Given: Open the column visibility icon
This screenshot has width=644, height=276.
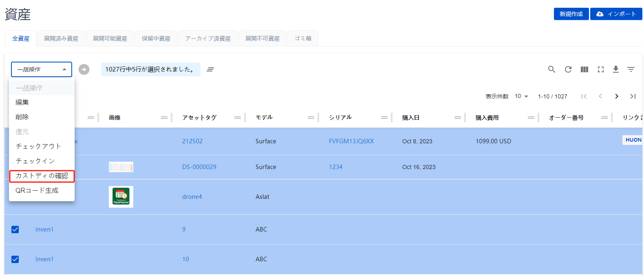Looking at the screenshot, I should click(x=584, y=69).
